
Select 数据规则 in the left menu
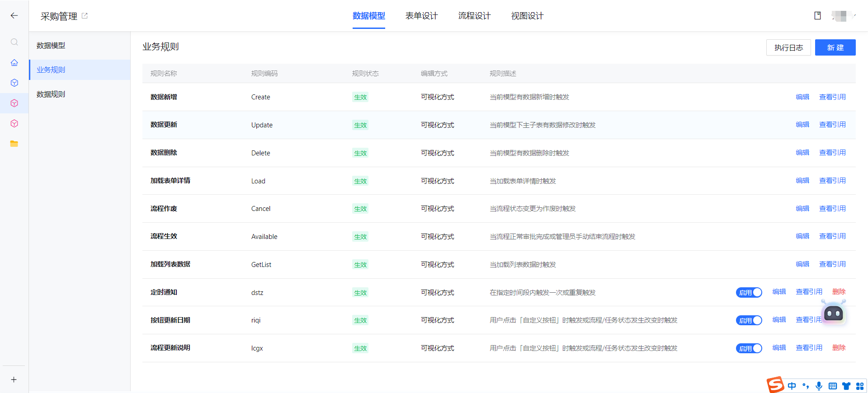(x=80, y=94)
